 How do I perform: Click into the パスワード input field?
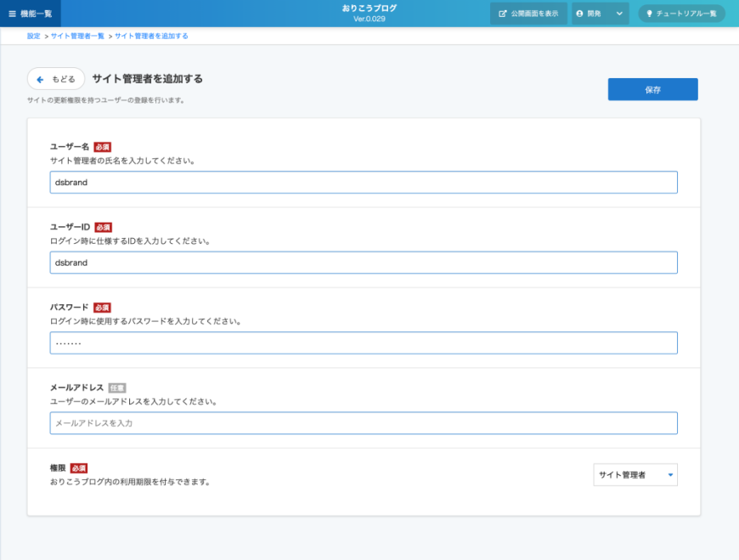(x=364, y=342)
